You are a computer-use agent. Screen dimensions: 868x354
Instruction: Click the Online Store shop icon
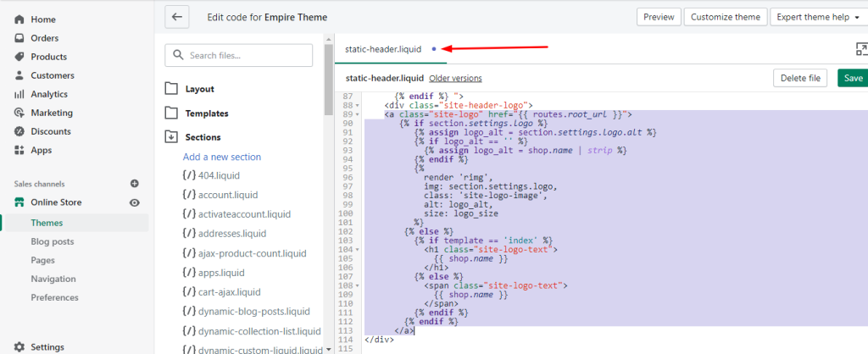pyautogui.click(x=19, y=202)
